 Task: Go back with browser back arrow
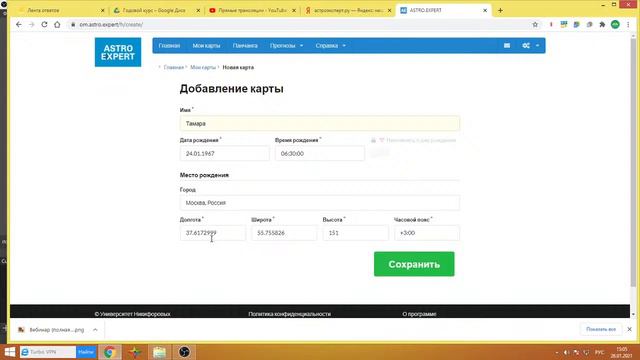(x=19, y=24)
